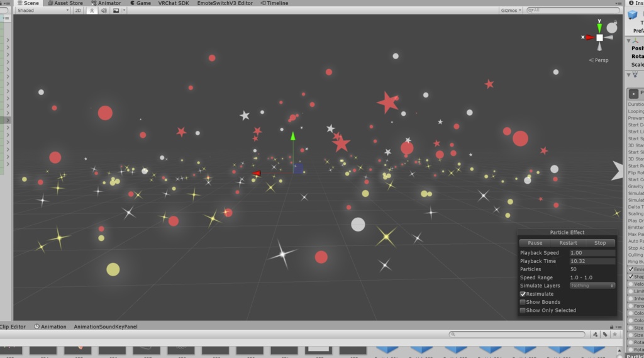Click the red X axis cone on orientation gizmo
The height and width of the screenshot is (358, 644).
pyautogui.click(x=590, y=37)
